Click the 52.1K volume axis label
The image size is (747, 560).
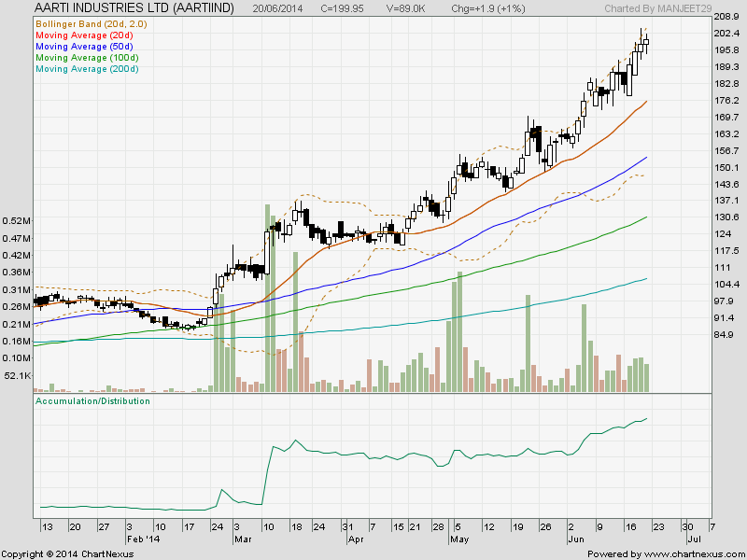(x=18, y=376)
